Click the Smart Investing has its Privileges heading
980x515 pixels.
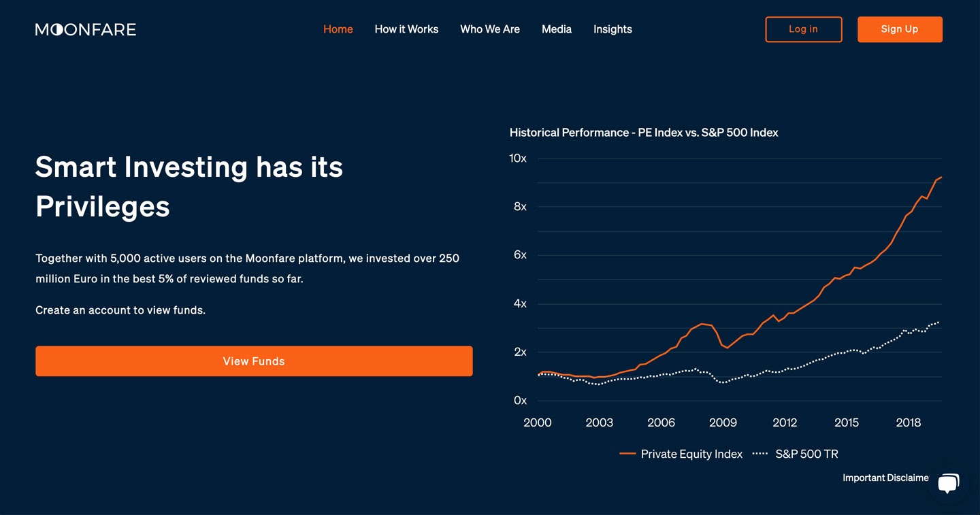[189, 186]
